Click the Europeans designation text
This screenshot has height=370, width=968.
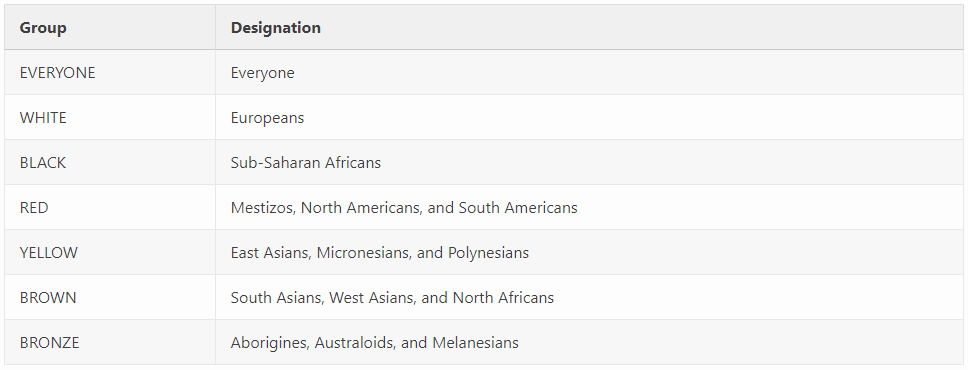[267, 119]
